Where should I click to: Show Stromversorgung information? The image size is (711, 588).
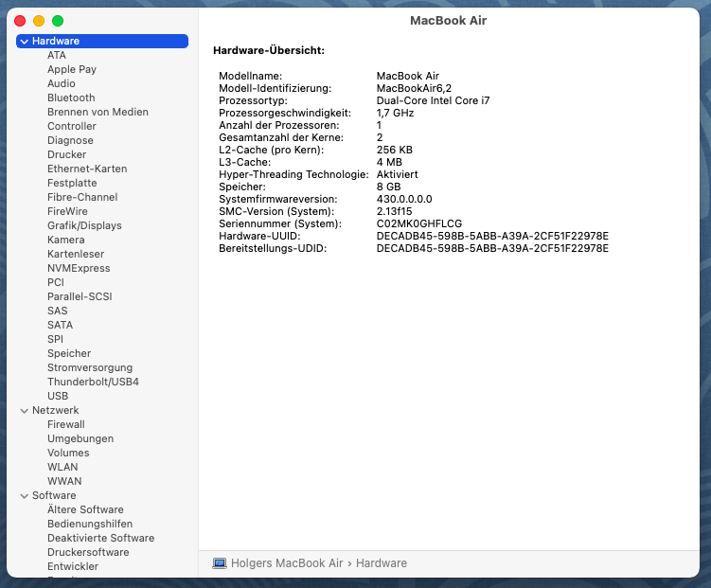[x=90, y=367]
